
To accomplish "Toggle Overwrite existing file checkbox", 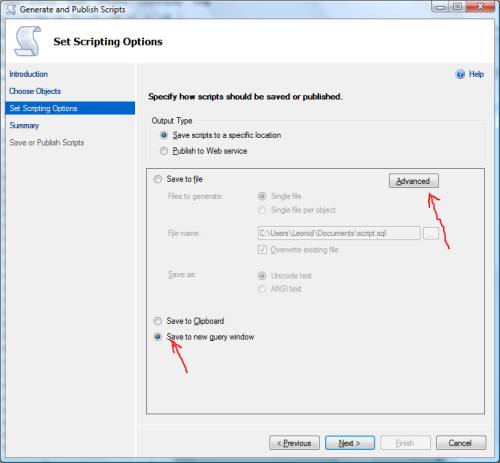I will [262, 249].
